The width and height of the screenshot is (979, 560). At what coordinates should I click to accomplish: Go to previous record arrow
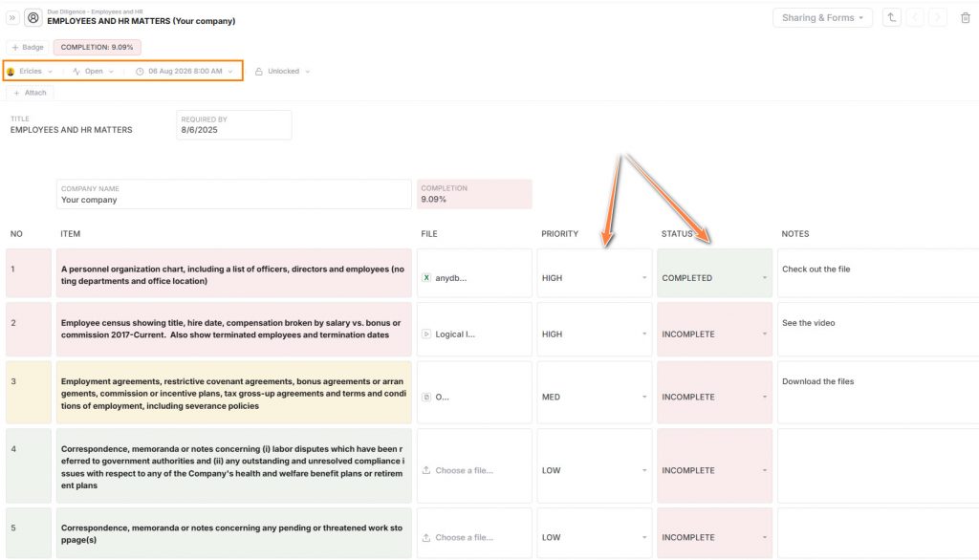click(915, 17)
